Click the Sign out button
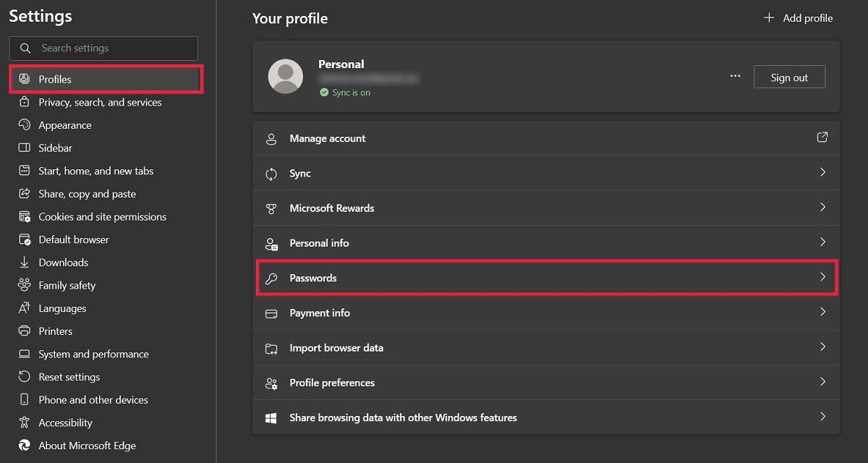Image resolution: width=868 pixels, height=463 pixels. (789, 76)
